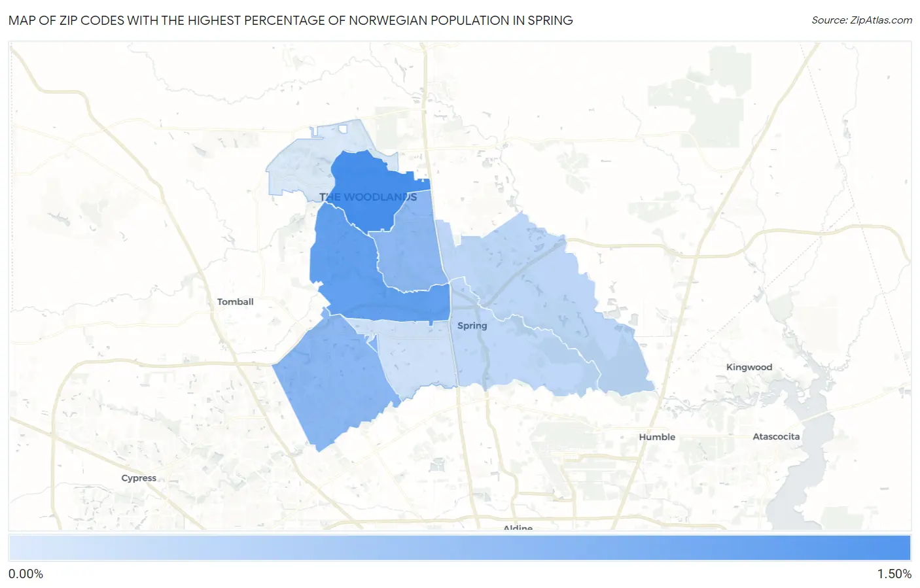Screen dimensions: 920x588
Task: Click the Spring city label on map
Action: [472, 326]
